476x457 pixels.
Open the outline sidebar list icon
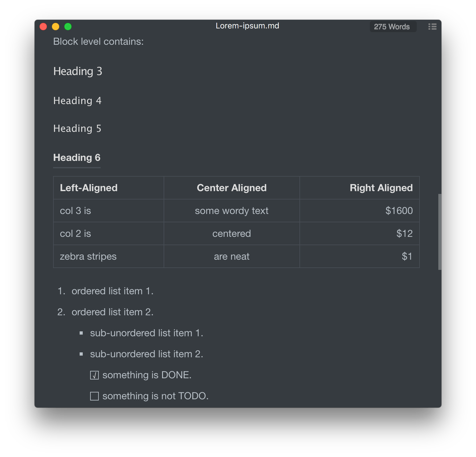pos(432,27)
